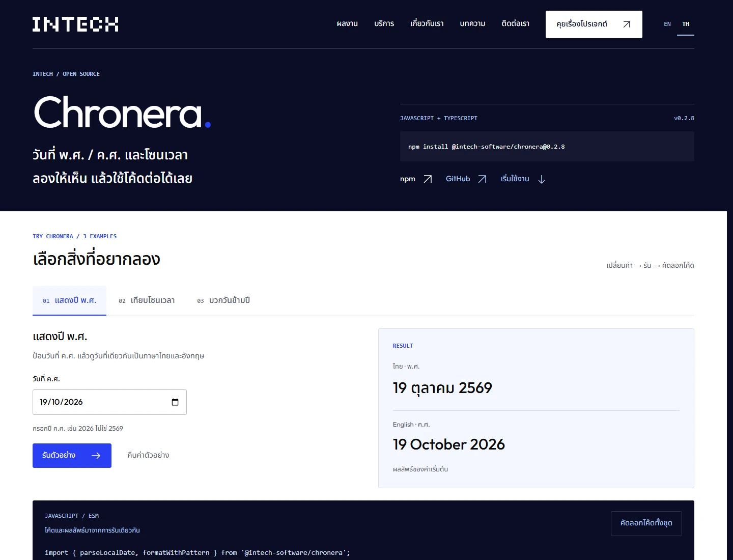This screenshot has height=560, width=733.
Task: Select the 01 แสดงปี พ.ศ. tab
Action: pos(69,301)
